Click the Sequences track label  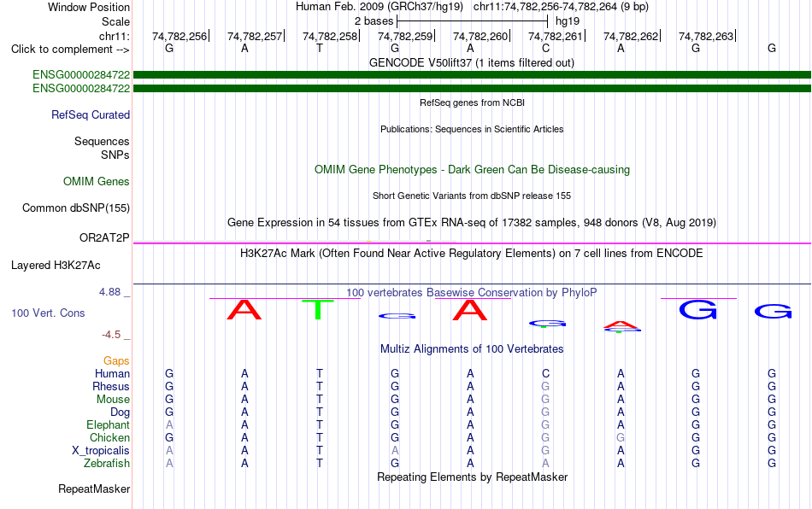pyautogui.click(x=102, y=141)
